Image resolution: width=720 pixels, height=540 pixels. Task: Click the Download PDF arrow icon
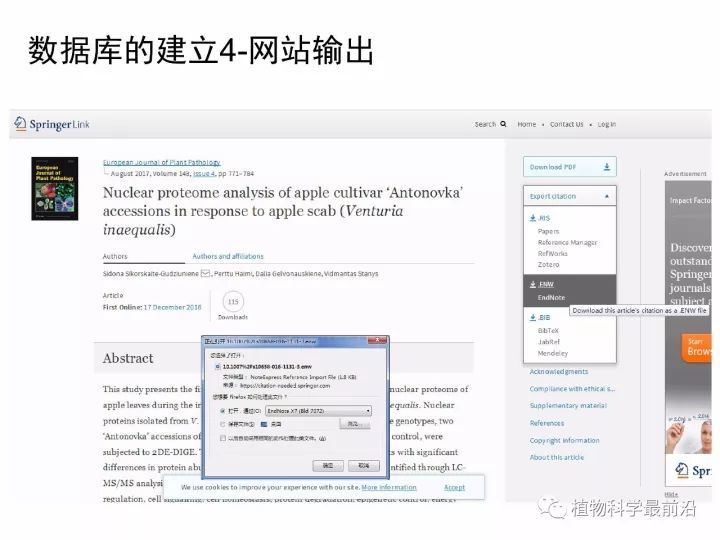coord(606,167)
